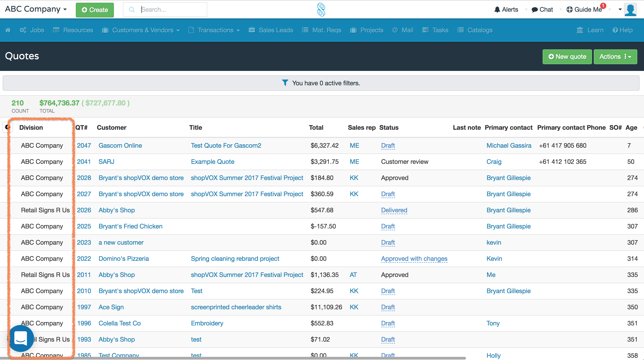This screenshot has width=644, height=360.
Task: Launch Guide Me helper
Action: click(584, 9)
